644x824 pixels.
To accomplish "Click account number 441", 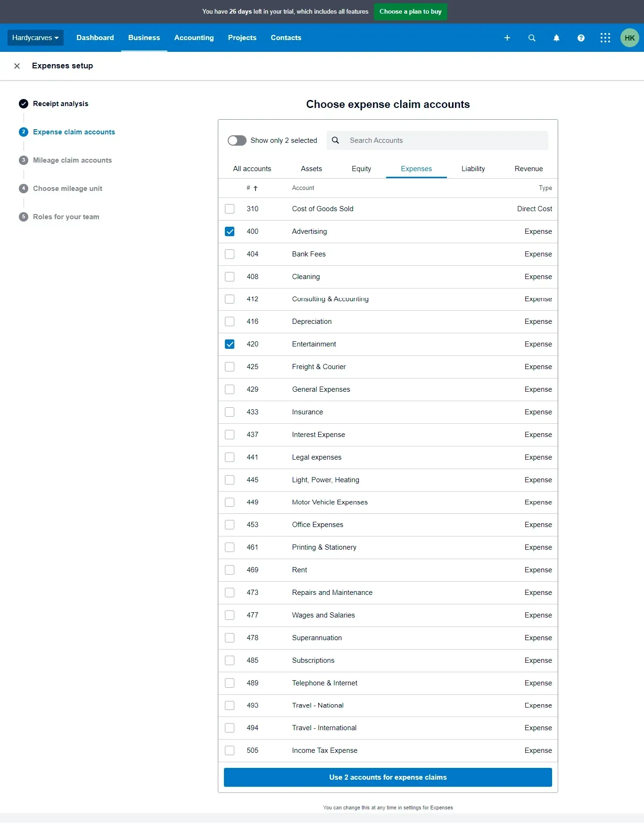I will [252, 457].
